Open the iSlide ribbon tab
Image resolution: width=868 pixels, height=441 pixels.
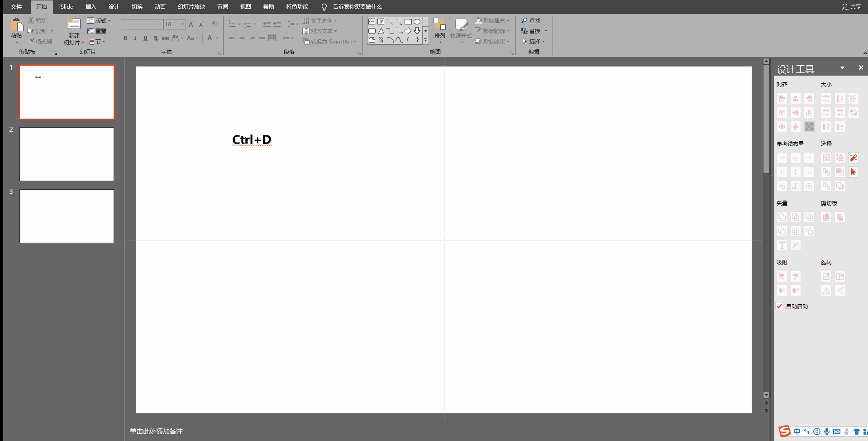pos(66,7)
